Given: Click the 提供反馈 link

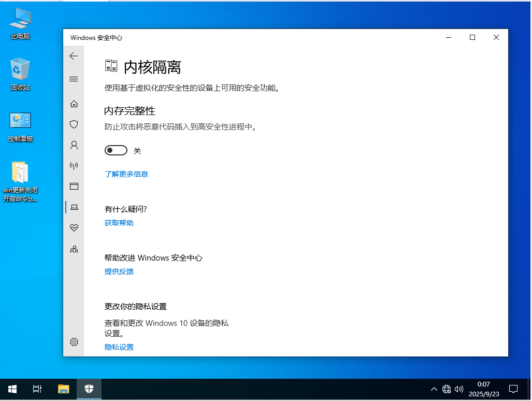Looking at the screenshot, I should click(x=119, y=271).
